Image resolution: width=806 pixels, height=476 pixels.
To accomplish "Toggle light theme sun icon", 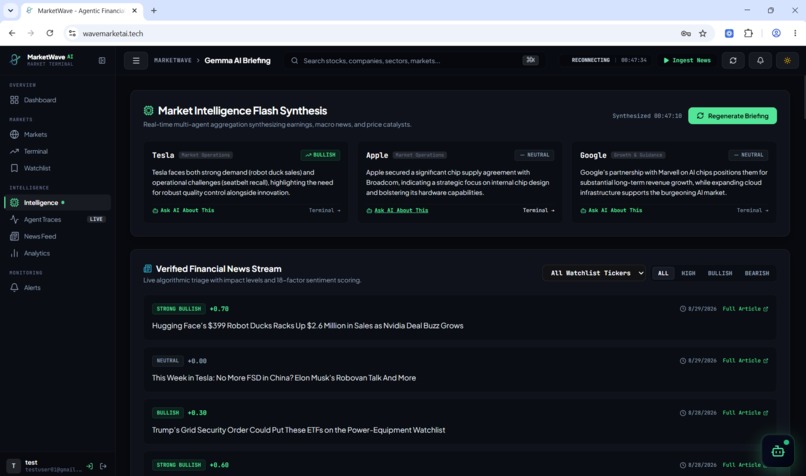I will 787,61.
